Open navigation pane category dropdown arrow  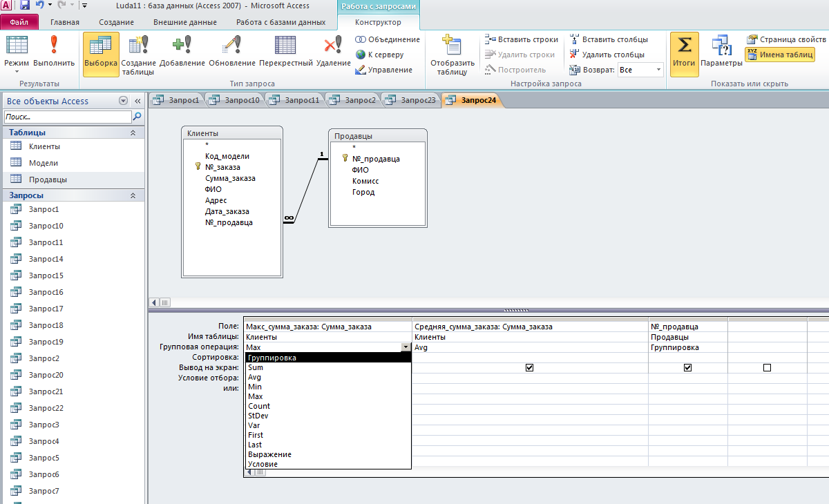(x=124, y=101)
